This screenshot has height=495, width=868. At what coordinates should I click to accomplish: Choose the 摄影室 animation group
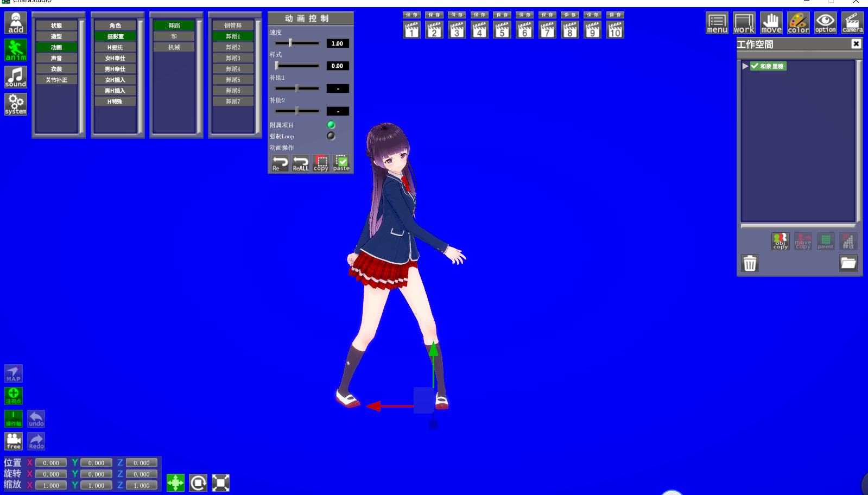click(x=115, y=36)
